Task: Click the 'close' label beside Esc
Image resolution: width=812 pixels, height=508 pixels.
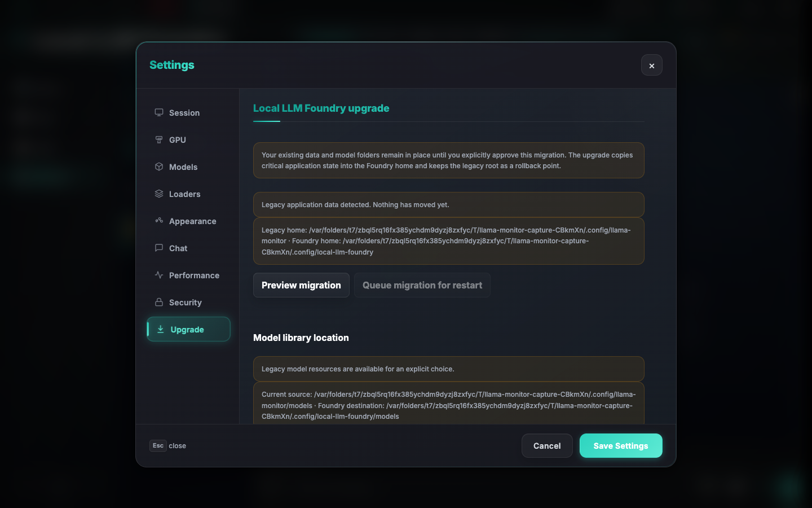Action: point(177,446)
